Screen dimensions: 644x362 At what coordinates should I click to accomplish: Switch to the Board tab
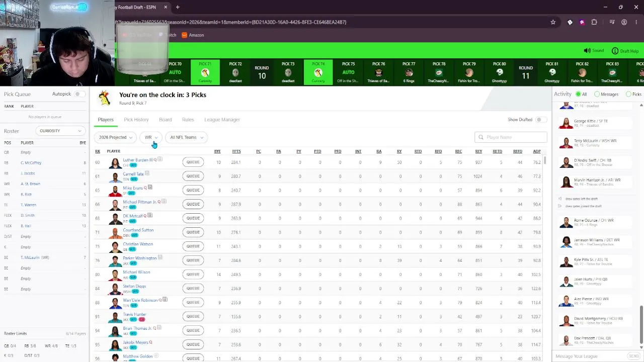tap(166, 120)
